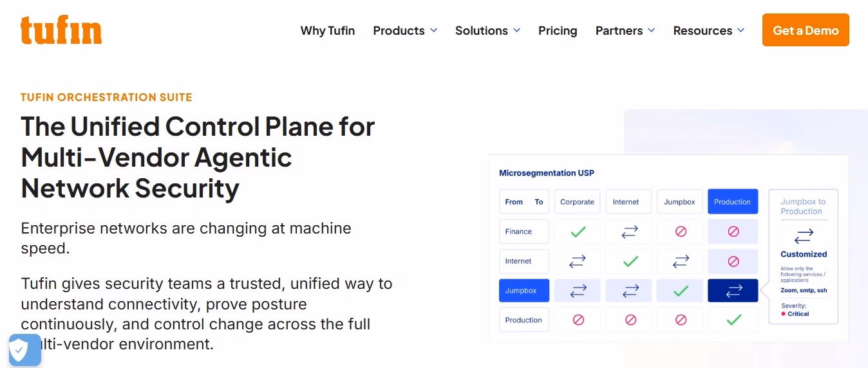Select the Jumpbox to Production arrows cell
868x368 pixels.
pos(733,291)
